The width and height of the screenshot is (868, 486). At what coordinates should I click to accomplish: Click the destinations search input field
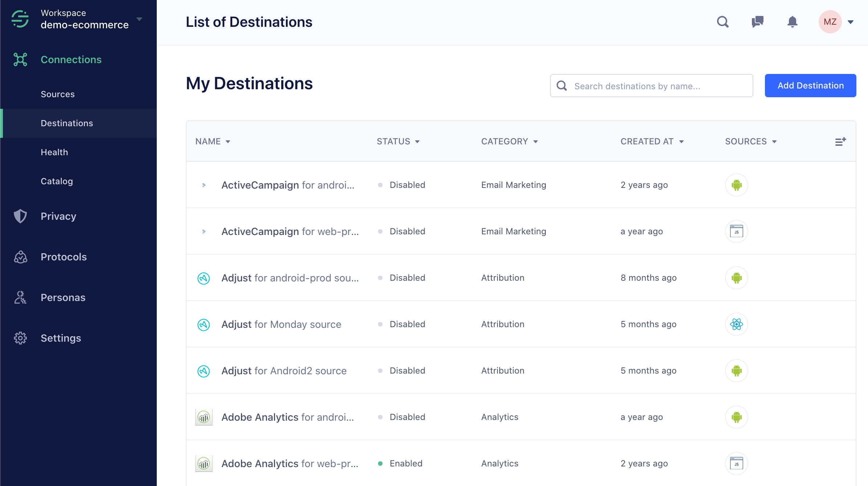tap(651, 86)
